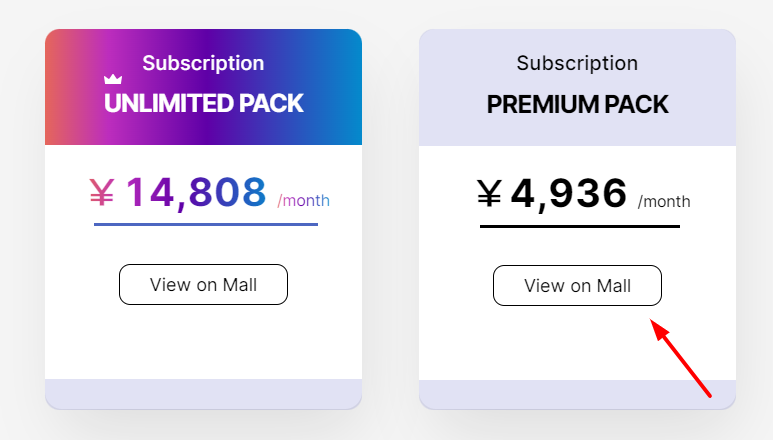This screenshot has height=440, width=773.
Task: Click the red arrow annotation
Action: [x=682, y=358]
